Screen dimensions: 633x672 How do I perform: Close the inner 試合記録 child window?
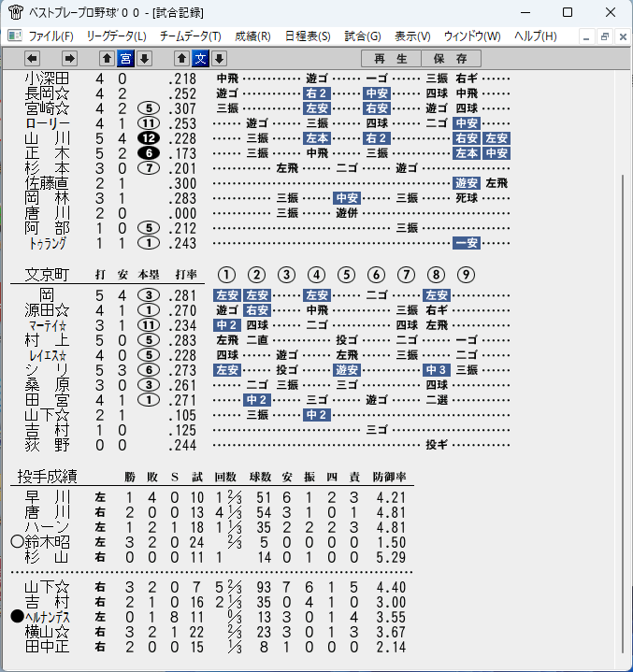623,36
